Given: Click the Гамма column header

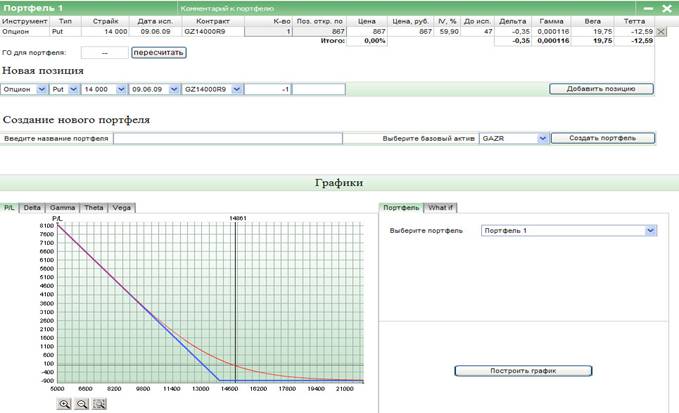Looking at the screenshot, I should 551,21.
